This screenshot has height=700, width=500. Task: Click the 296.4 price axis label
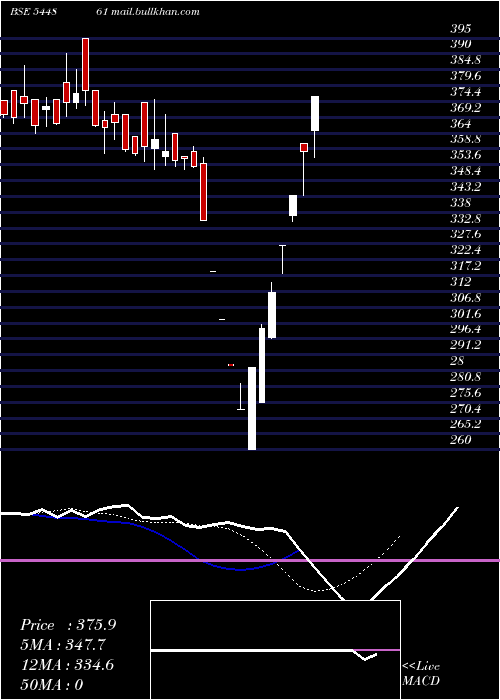pos(466,329)
